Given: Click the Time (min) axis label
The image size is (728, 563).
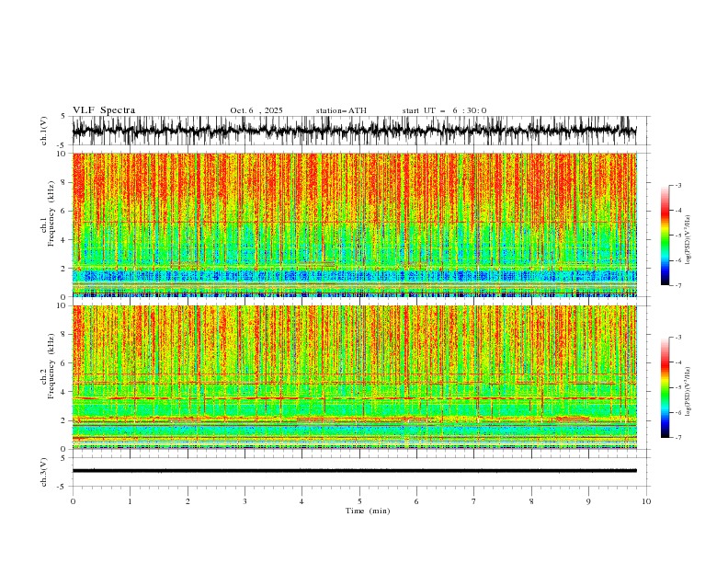Looking at the screenshot, I should pyautogui.click(x=368, y=511).
